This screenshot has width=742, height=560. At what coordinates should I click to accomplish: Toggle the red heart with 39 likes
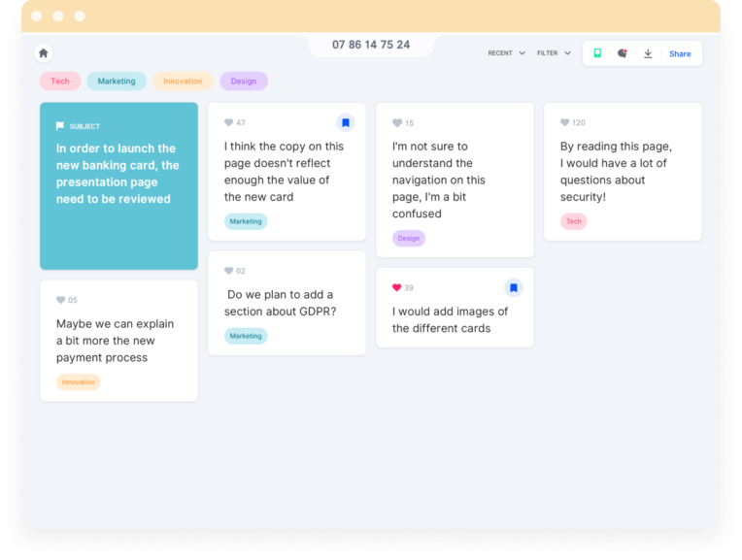(396, 288)
